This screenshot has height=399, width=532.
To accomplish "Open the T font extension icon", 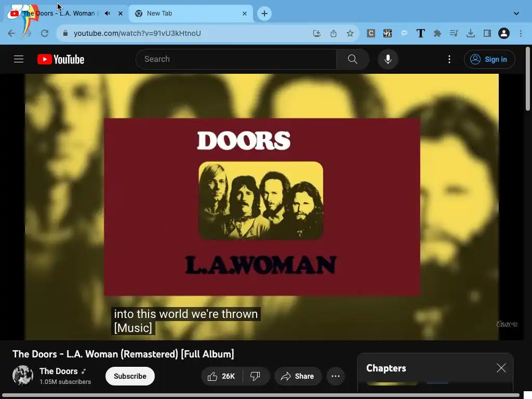I will tap(421, 33).
